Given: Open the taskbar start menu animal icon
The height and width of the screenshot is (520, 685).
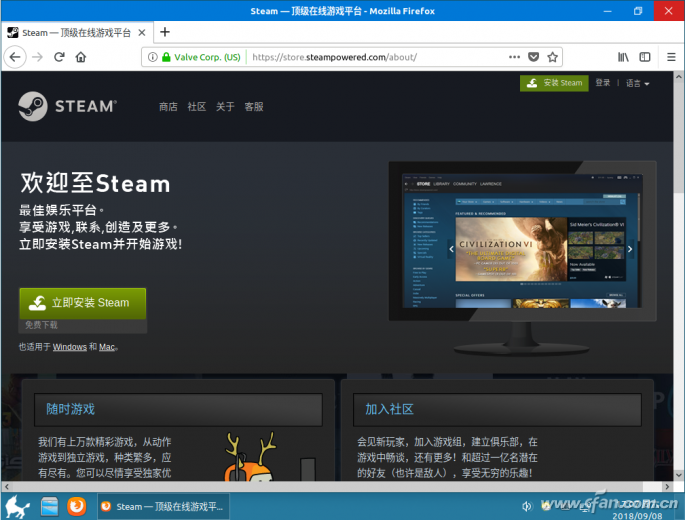Looking at the screenshot, I should [17, 506].
